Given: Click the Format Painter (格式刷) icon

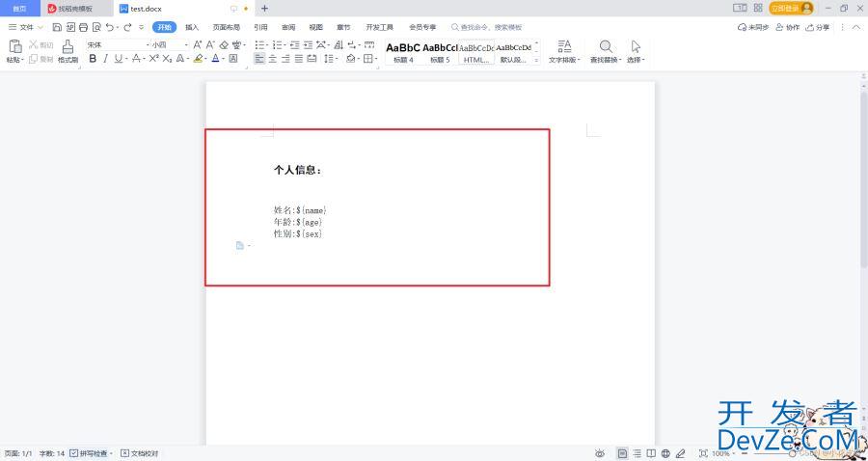Looking at the screenshot, I should tap(67, 45).
